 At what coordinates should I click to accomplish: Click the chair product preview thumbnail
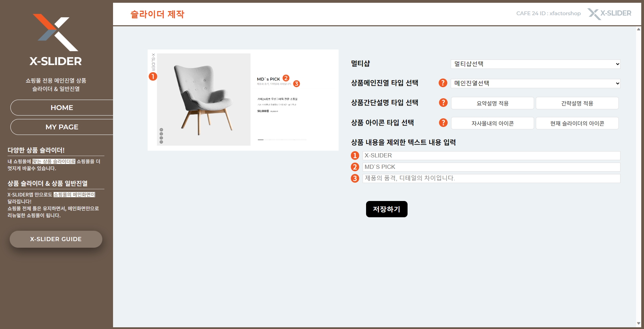[x=204, y=100]
